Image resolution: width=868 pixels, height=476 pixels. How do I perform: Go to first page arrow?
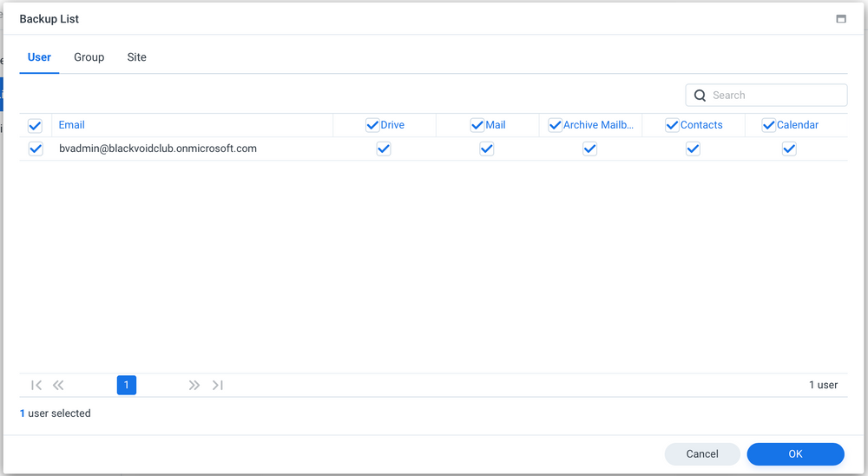coord(36,385)
